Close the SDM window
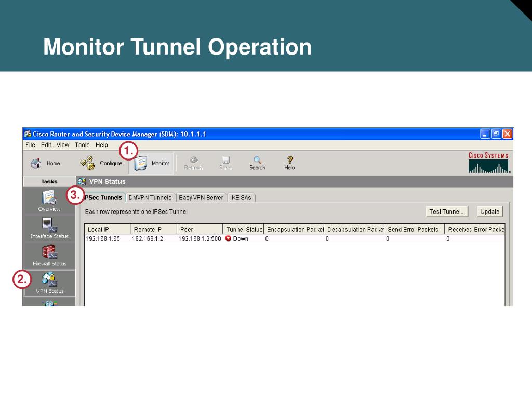Viewport: 532px width, 399px height. pyautogui.click(x=507, y=134)
